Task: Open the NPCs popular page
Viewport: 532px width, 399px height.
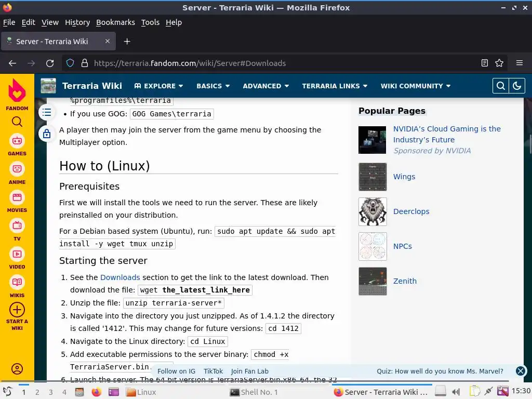Action: 403,246
